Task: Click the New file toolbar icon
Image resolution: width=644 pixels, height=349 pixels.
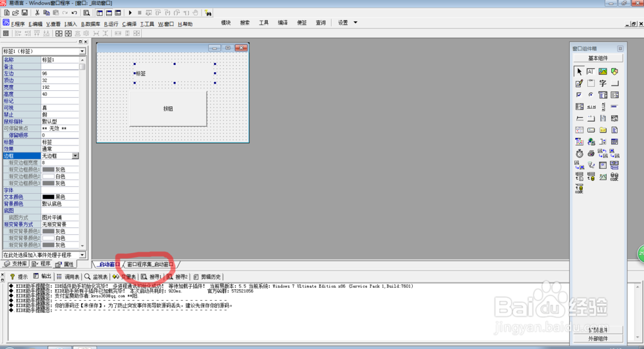Action: 6,13
